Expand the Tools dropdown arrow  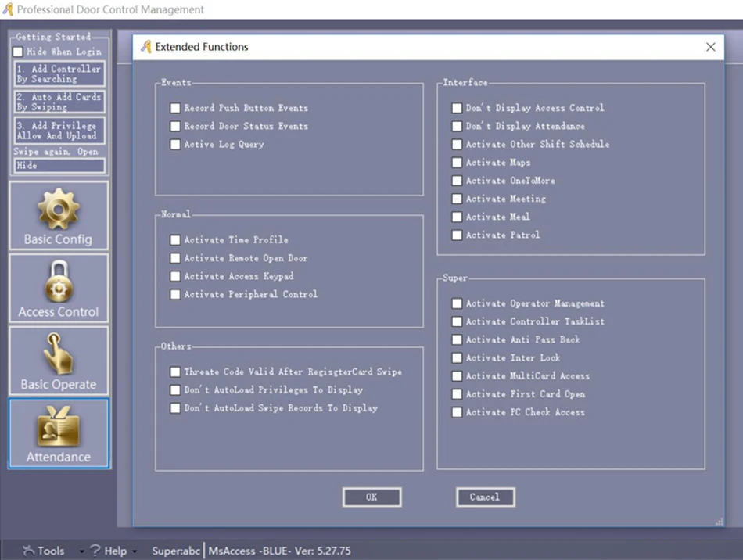(x=81, y=551)
